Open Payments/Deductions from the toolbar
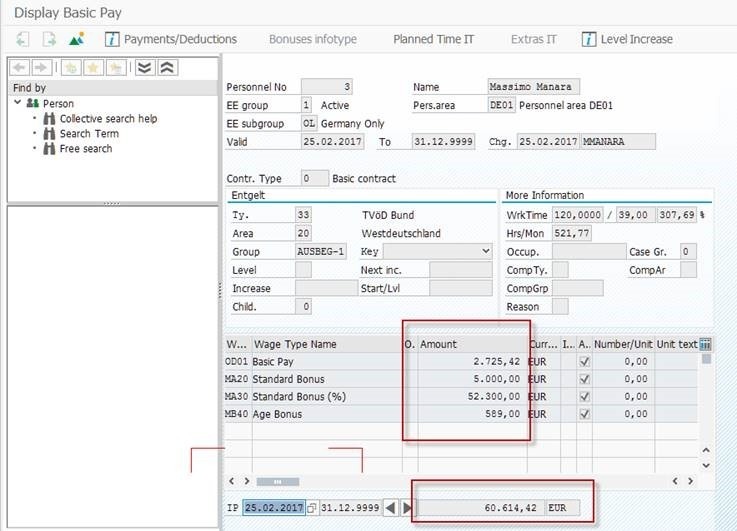Viewport: 737px width, 531px height. pos(171,39)
